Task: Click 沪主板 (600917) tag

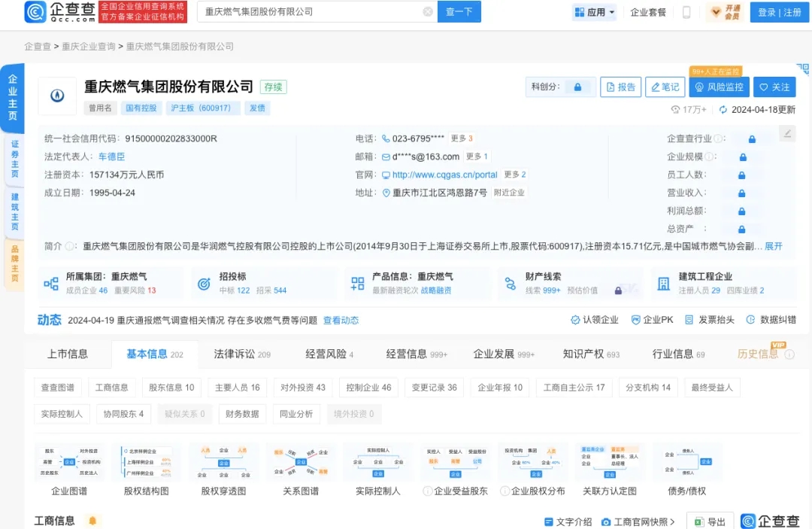Action: click(202, 108)
